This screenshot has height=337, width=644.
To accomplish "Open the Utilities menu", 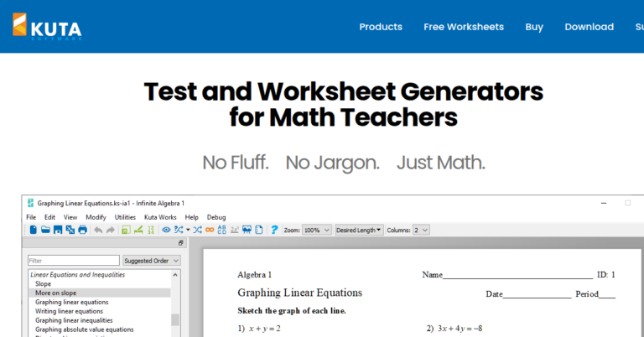I will (125, 217).
